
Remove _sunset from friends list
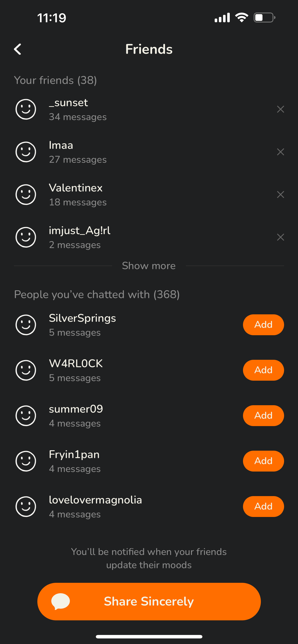point(280,109)
